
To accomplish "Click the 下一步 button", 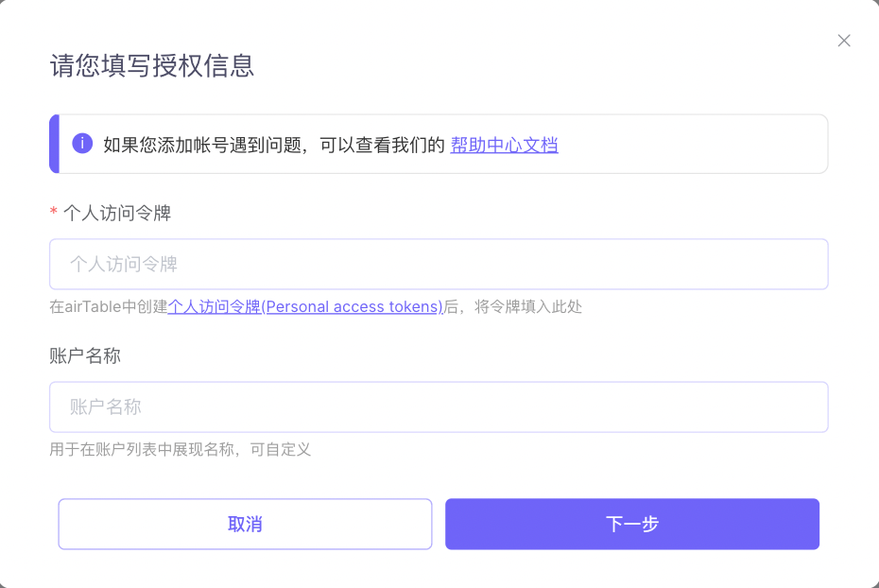I will point(632,524).
